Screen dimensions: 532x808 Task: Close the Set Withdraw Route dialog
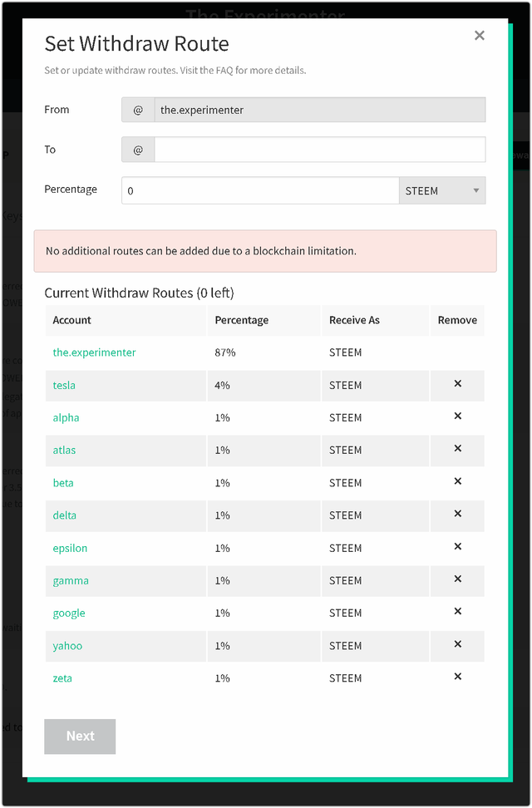[x=480, y=36]
